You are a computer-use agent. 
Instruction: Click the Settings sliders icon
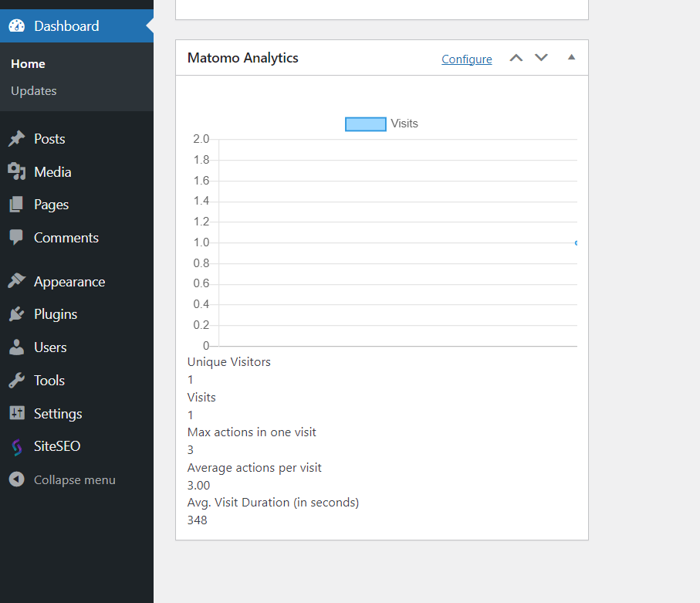pyautogui.click(x=17, y=413)
